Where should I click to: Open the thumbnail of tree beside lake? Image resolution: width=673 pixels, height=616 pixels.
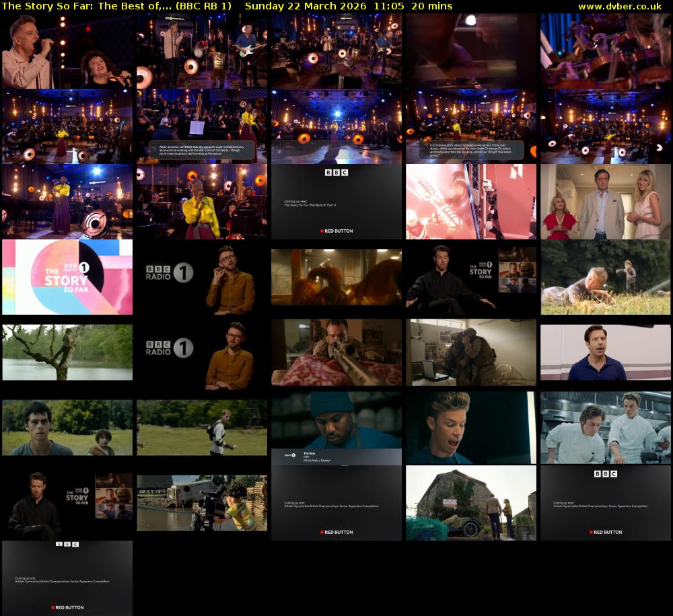[67, 352]
